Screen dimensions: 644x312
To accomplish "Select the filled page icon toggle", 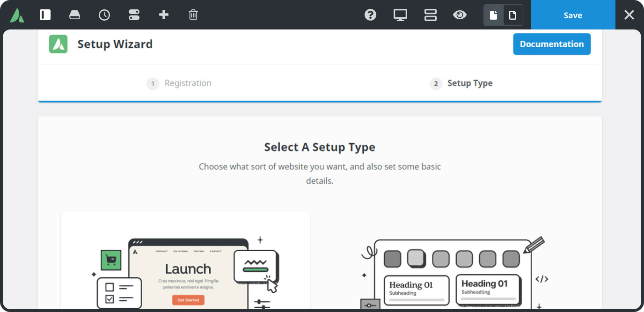I will [493, 15].
